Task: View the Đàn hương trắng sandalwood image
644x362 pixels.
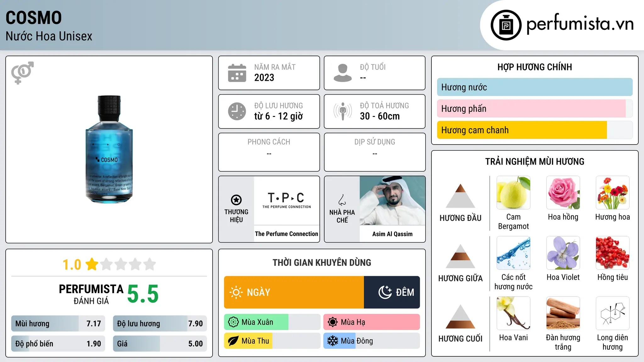Action: pos(563,313)
